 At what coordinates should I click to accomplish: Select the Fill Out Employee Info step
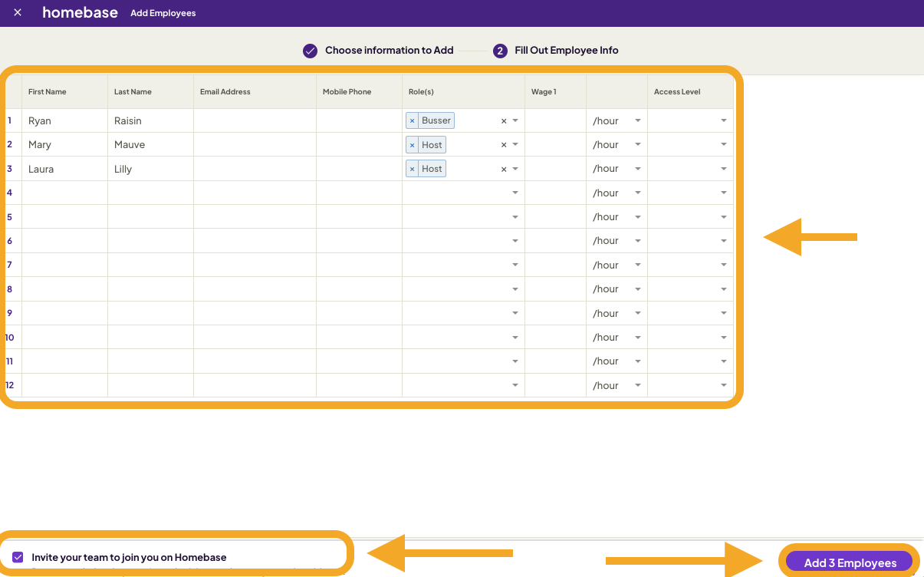click(567, 50)
